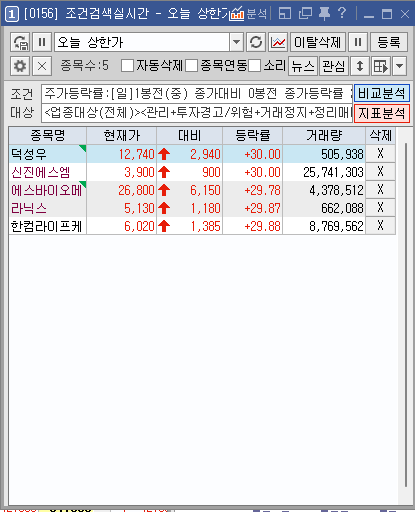This screenshot has width=415, height=512.
Task: Click the duplicate window icon in title bar
Action: tap(305, 14)
